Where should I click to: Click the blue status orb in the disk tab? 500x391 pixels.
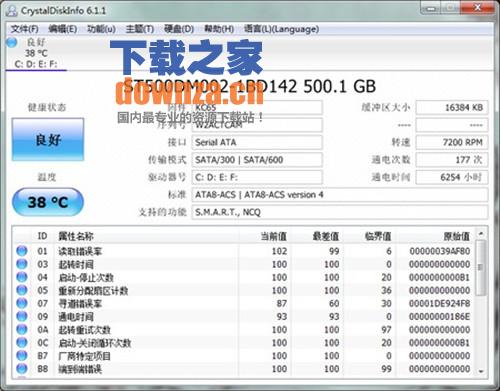tap(12, 43)
